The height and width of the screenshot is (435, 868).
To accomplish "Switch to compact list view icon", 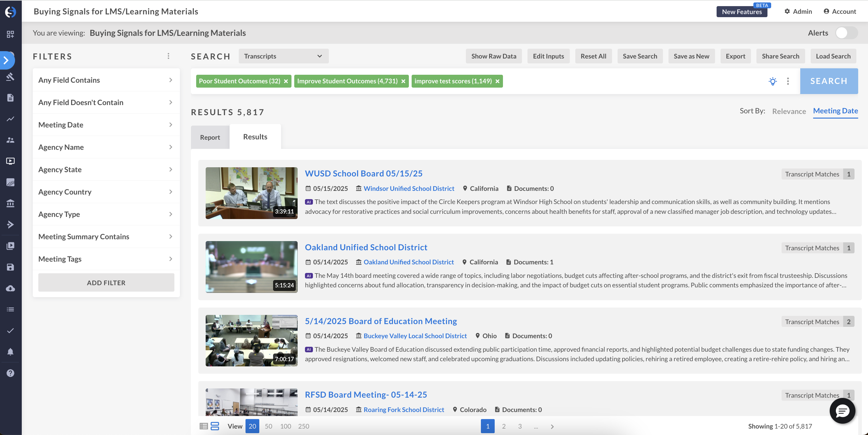I will pos(204,426).
